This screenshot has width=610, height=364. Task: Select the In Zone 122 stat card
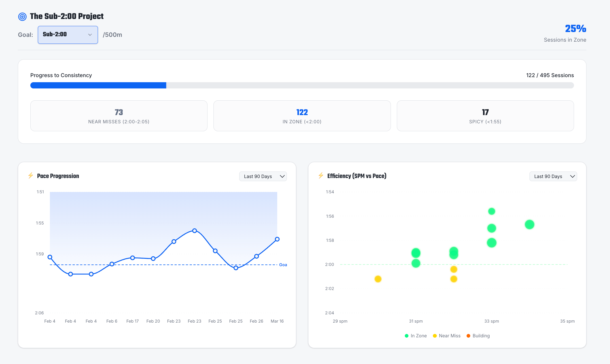pyautogui.click(x=302, y=116)
